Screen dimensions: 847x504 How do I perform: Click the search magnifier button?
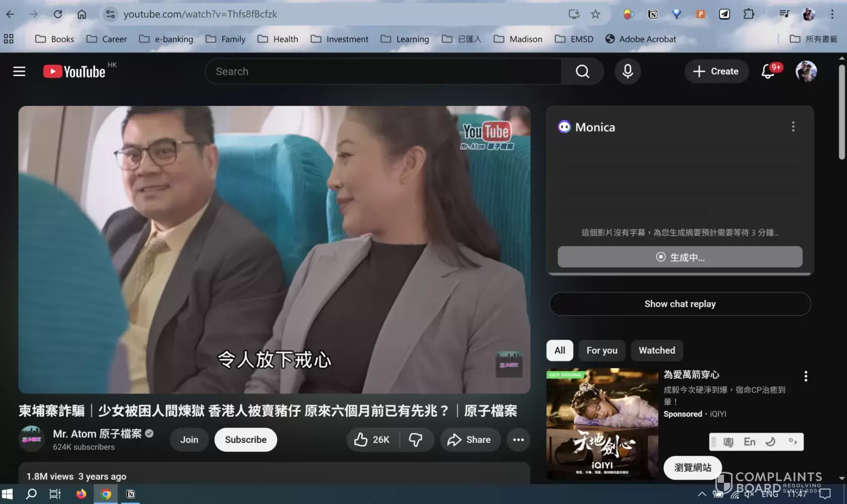582,72
